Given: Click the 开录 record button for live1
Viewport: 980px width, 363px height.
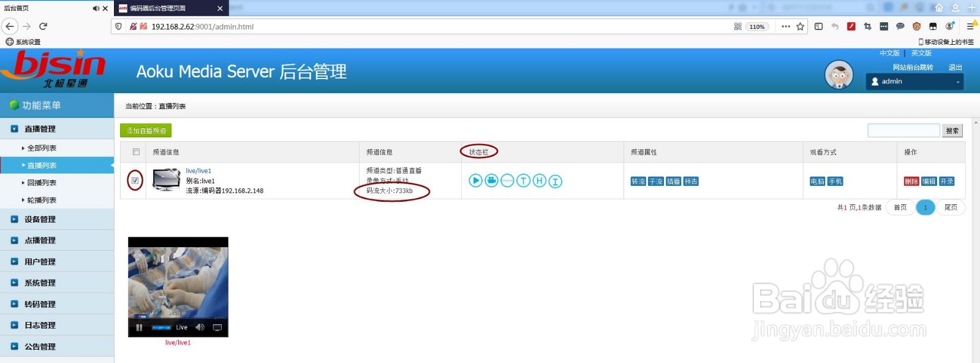Looking at the screenshot, I should point(947,181).
